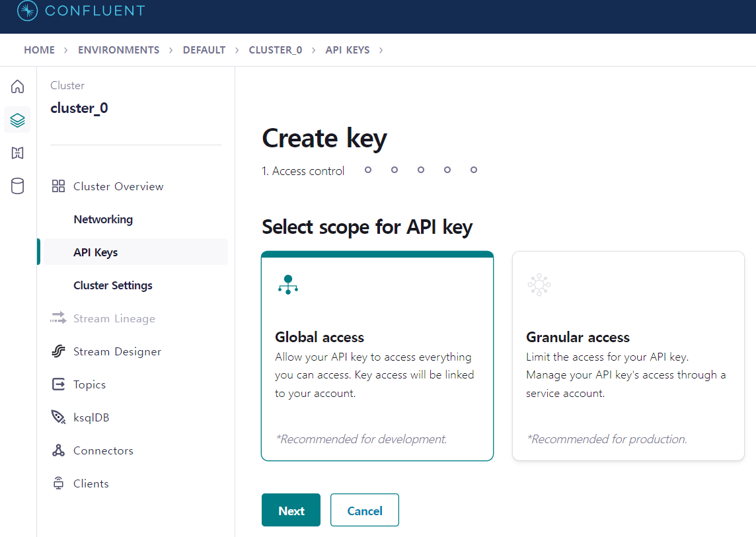Click the Granular access network icon
756x537 pixels.
click(539, 285)
